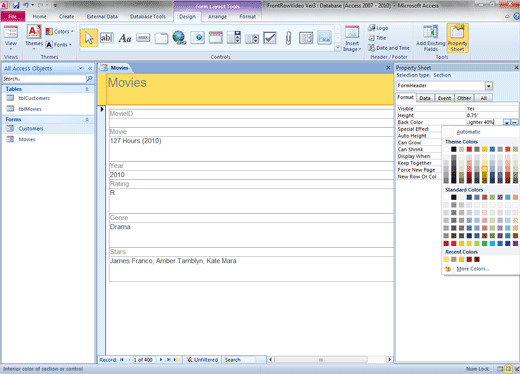Open the Theme Fonts dropdown

coord(59,44)
